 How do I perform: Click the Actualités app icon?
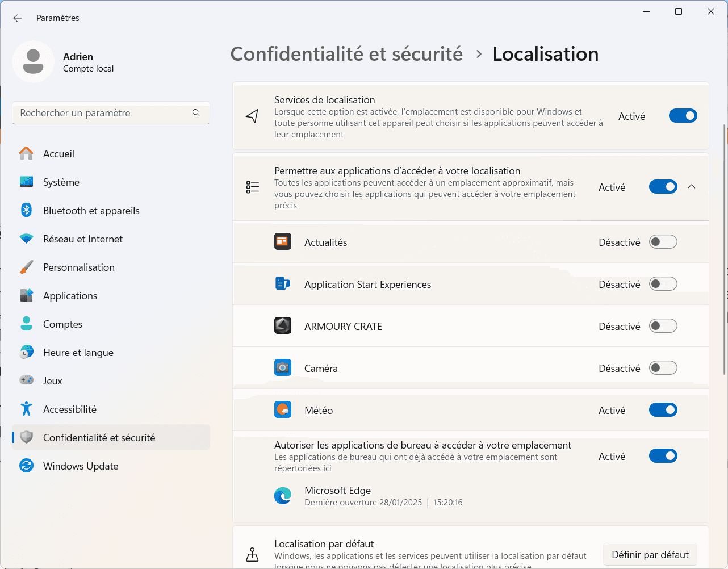pyautogui.click(x=283, y=242)
